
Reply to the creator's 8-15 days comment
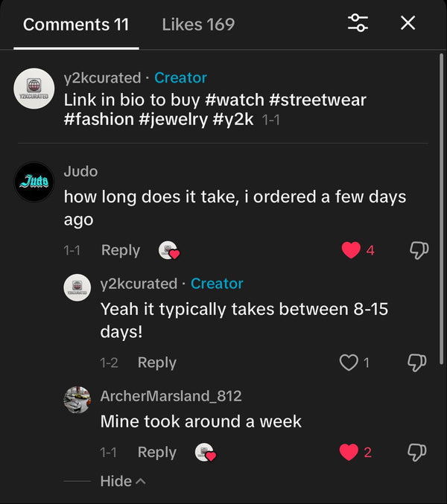point(156,363)
